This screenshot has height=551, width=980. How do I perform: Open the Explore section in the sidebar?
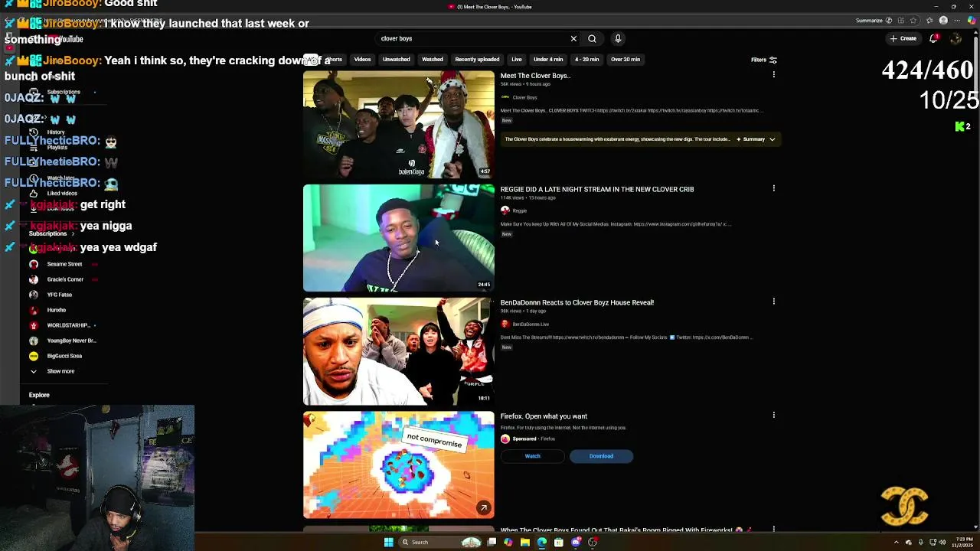[39, 395]
